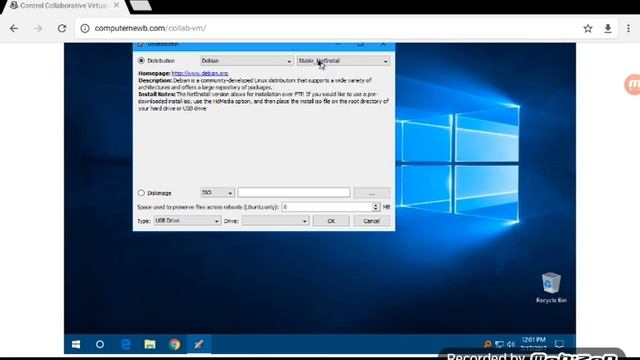Click the browser forward arrow
This screenshot has height=360, width=640.
[38, 28]
